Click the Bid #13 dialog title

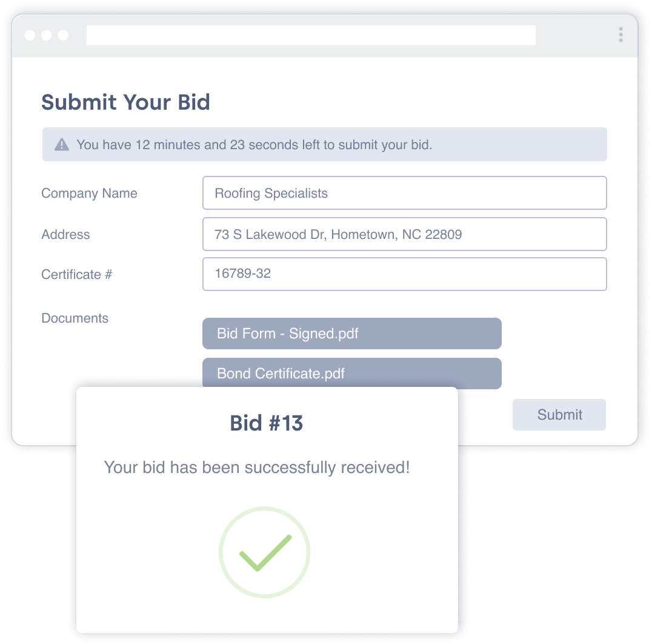point(266,423)
